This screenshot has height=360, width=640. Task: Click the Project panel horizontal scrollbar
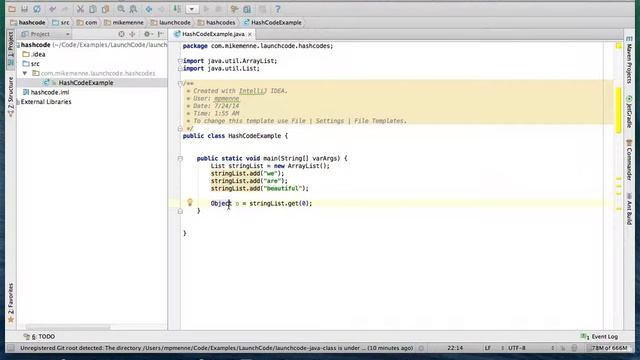(x=68, y=327)
